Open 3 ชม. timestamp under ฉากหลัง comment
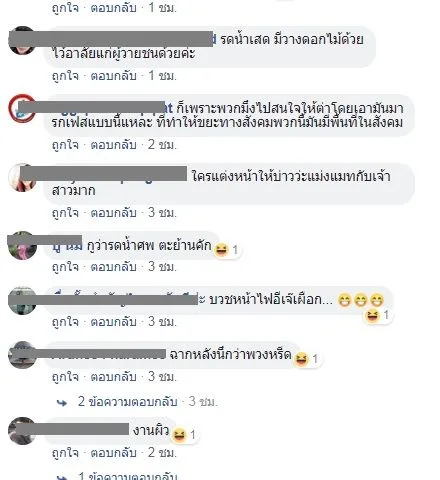The width and height of the screenshot is (440, 480). tap(162, 377)
